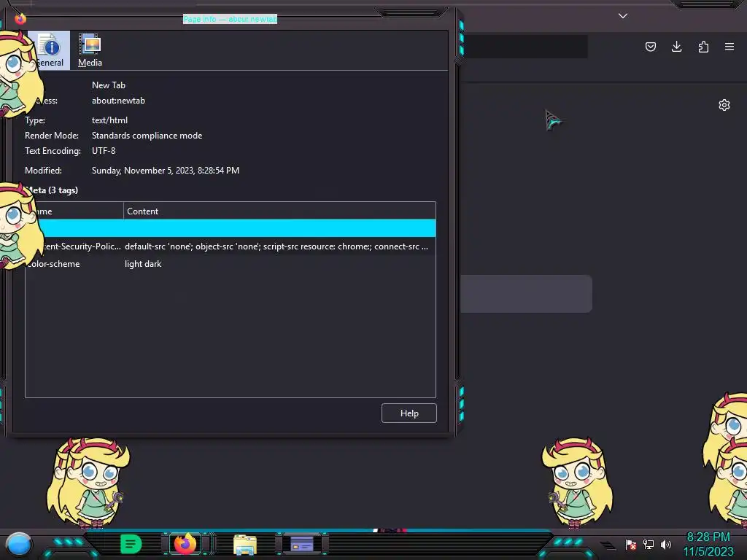Open the Start orb on the taskbar
The height and width of the screenshot is (560, 747).
[19, 544]
